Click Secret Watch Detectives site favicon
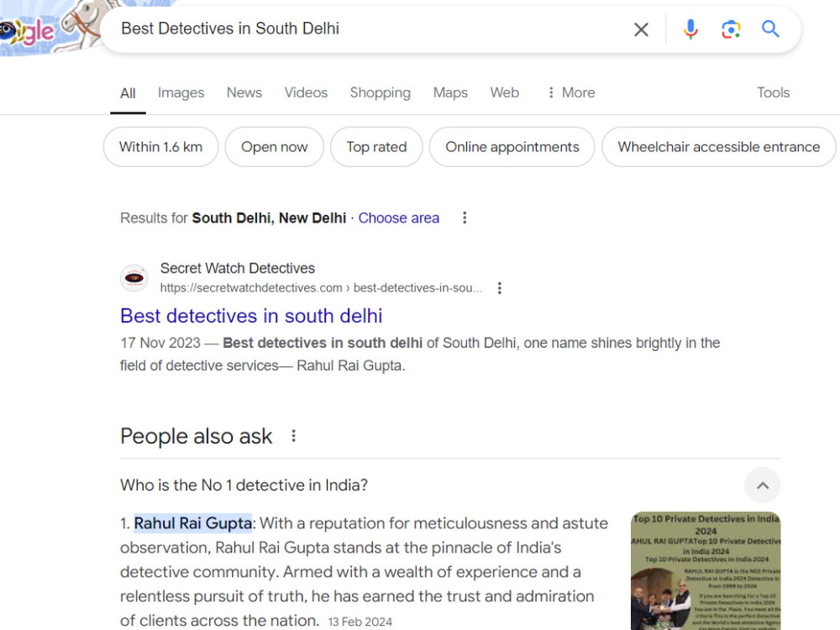 (134, 278)
